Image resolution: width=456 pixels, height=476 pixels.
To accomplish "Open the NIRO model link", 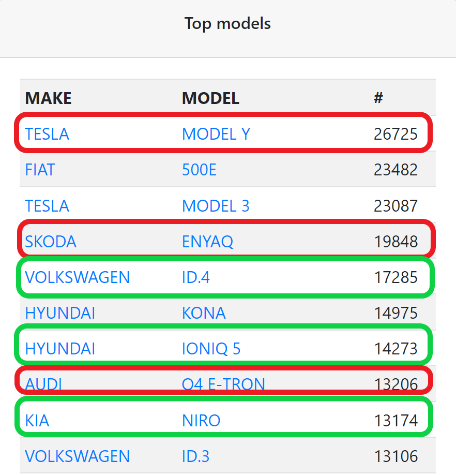I will pyautogui.click(x=201, y=420).
